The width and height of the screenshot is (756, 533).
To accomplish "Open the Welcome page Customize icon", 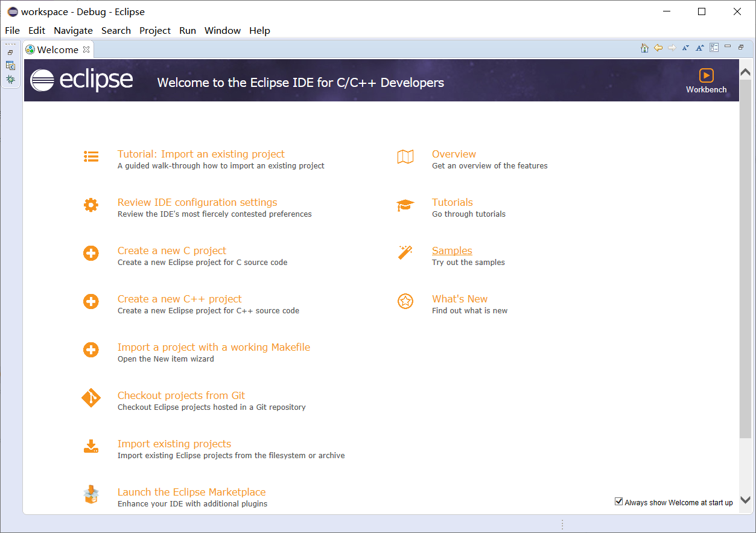I will point(714,48).
